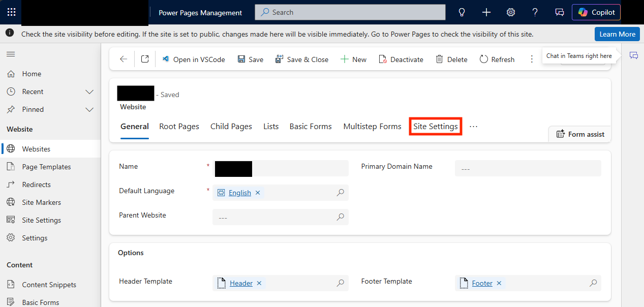Click the plus quick create icon

(x=486, y=12)
